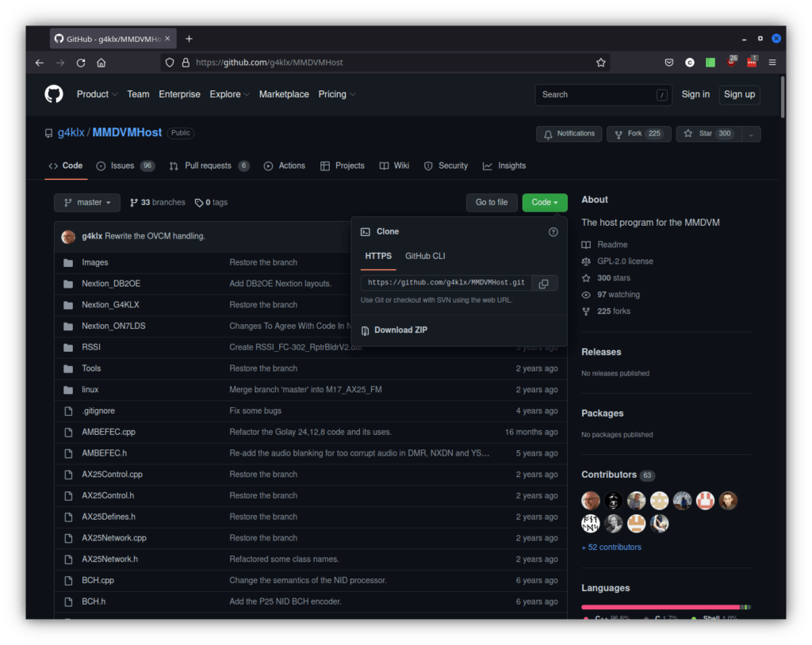Open the Firefox hamburger menu
812x645 pixels.
pos(772,63)
